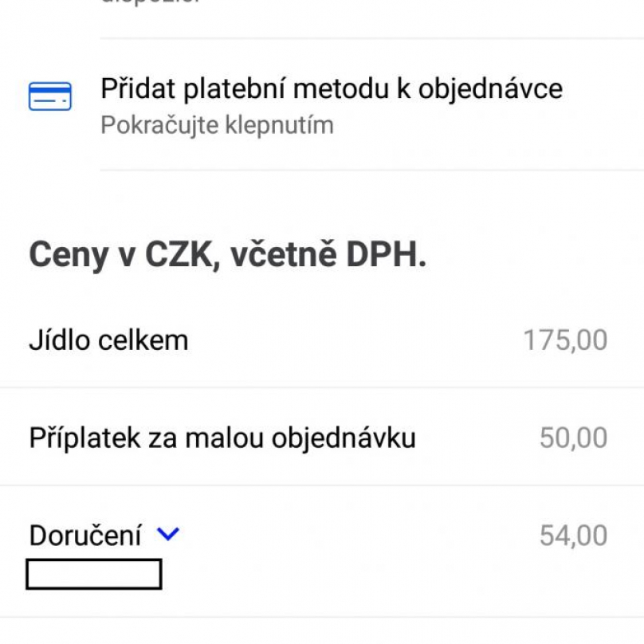Viewport: 644px width, 644px height.
Task: Tap the Ceny v CZK, včetně DPH heading
Action: [227, 254]
